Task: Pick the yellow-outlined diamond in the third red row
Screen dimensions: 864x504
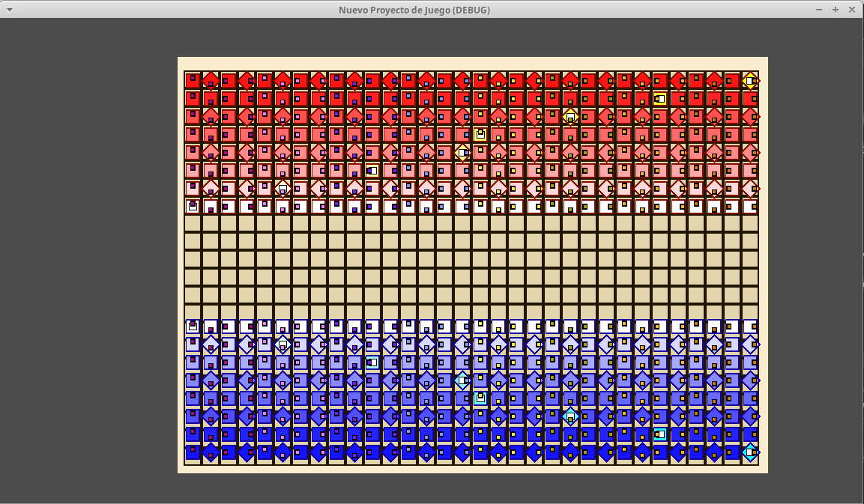Action: pos(570,117)
